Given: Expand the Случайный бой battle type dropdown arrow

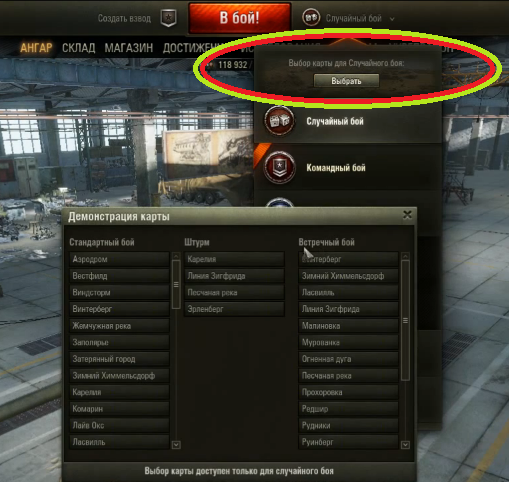Looking at the screenshot, I should (392, 19).
